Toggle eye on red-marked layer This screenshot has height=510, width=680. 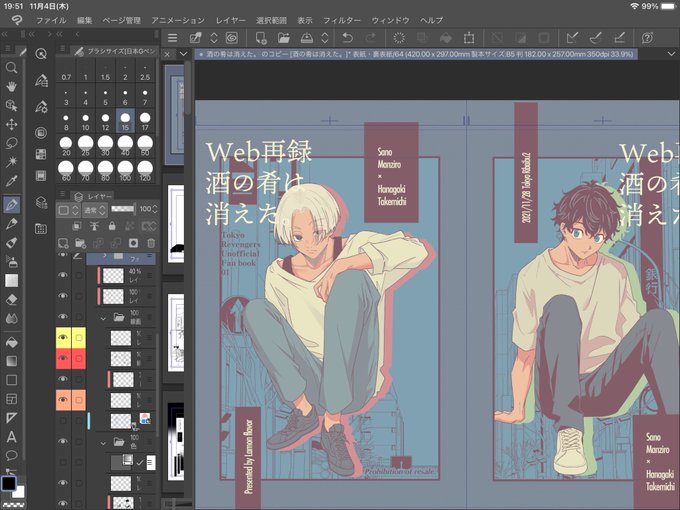(63, 358)
